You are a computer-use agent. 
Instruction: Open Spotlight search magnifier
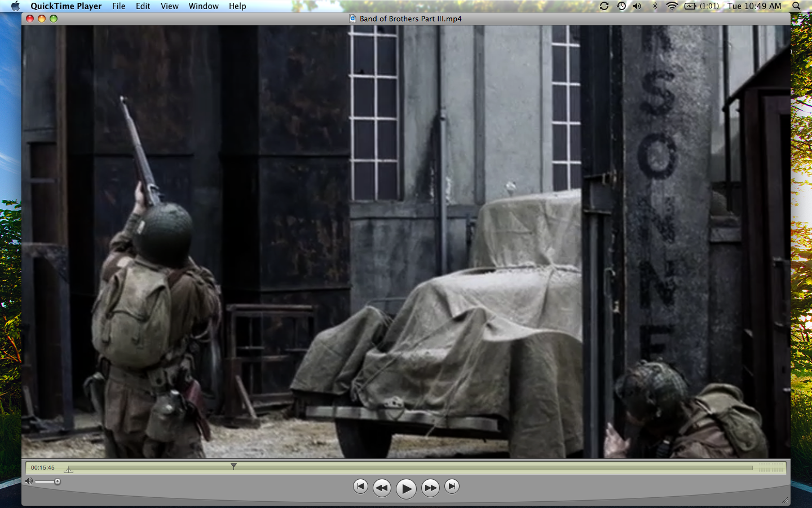(x=796, y=6)
